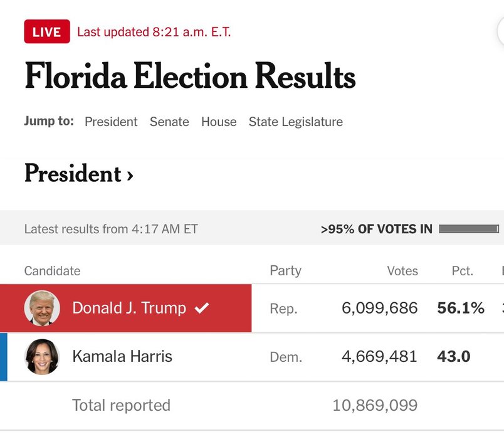Select the Donald J. Trump name
The height and width of the screenshot is (439, 504).
[x=129, y=308]
